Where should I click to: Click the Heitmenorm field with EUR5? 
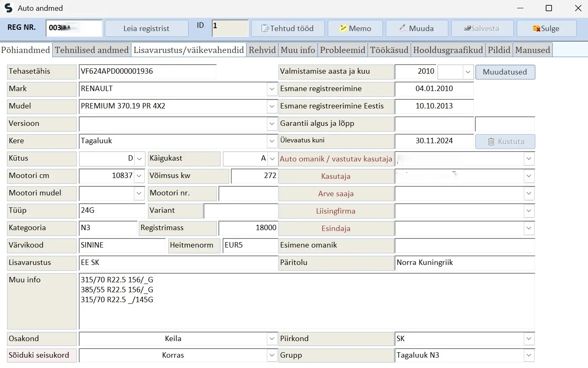pyautogui.click(x=250, y=245)
